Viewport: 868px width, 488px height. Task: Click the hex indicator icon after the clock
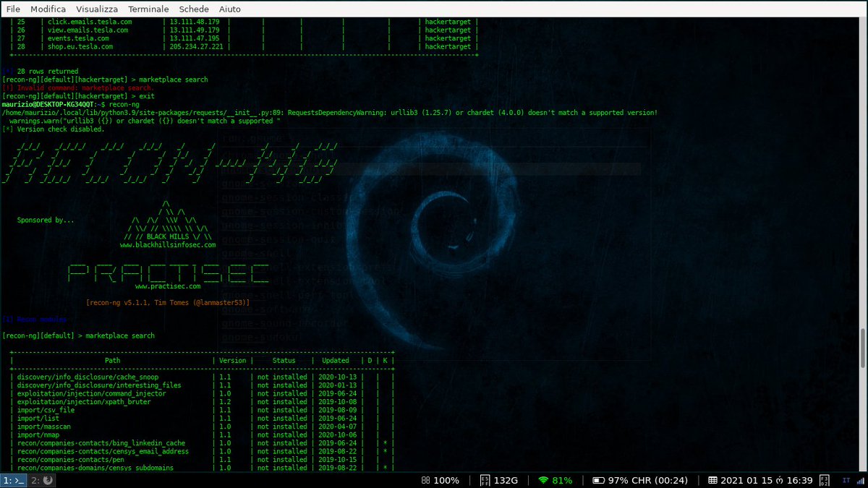coord(825,481)
